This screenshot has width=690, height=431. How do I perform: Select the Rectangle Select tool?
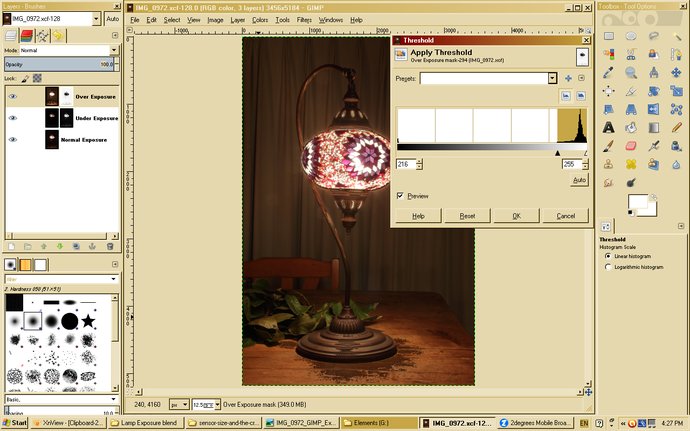click(x=608, y=37)
